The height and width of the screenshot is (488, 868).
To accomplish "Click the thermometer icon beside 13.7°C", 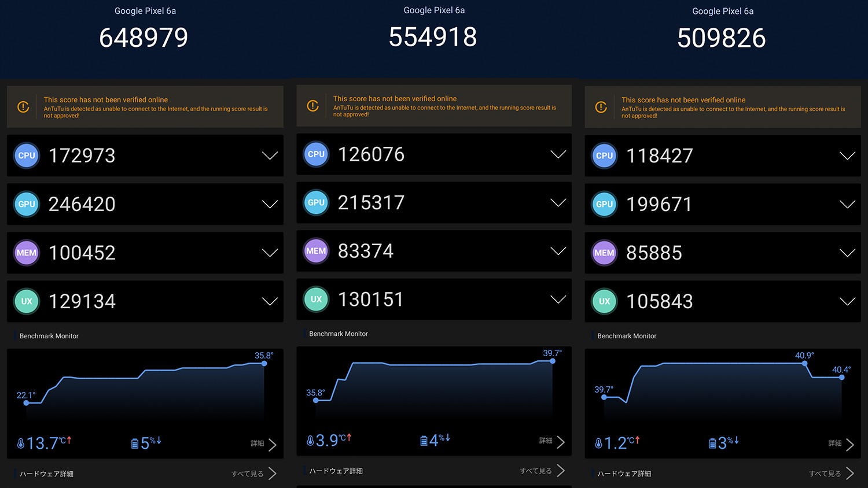I will 21,443.
